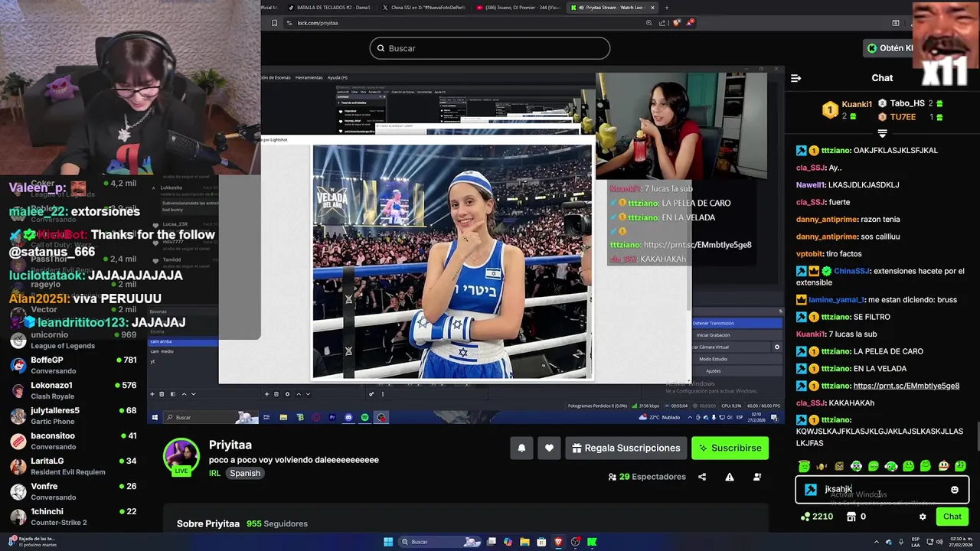Click the report warning triangle icon
This screenshot has width=980, height=551.
click(x=730, y=477)
